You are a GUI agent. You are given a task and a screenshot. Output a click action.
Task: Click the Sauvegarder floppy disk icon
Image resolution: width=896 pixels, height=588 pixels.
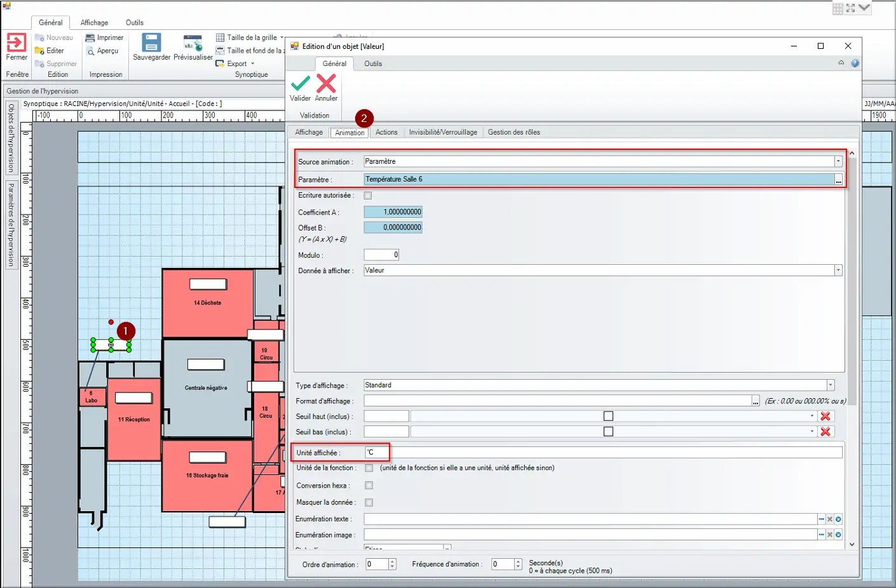(x=151, y=43)
